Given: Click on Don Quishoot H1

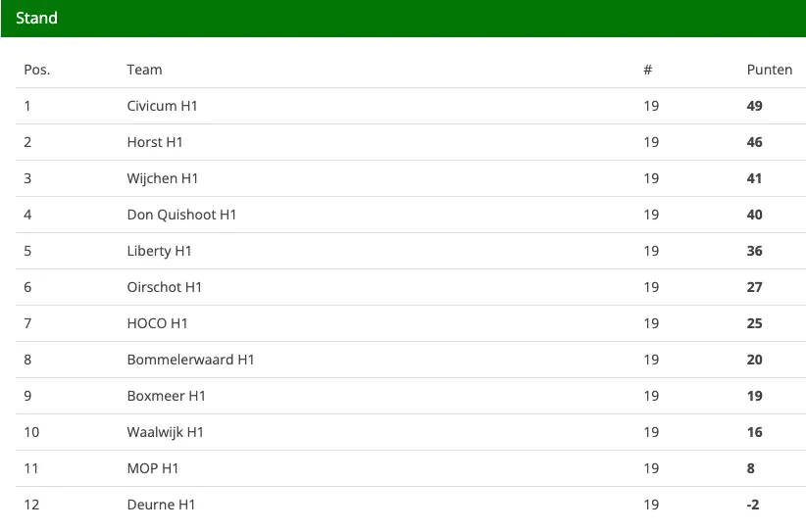Looking at the screenshot, I should click(181, 215).
